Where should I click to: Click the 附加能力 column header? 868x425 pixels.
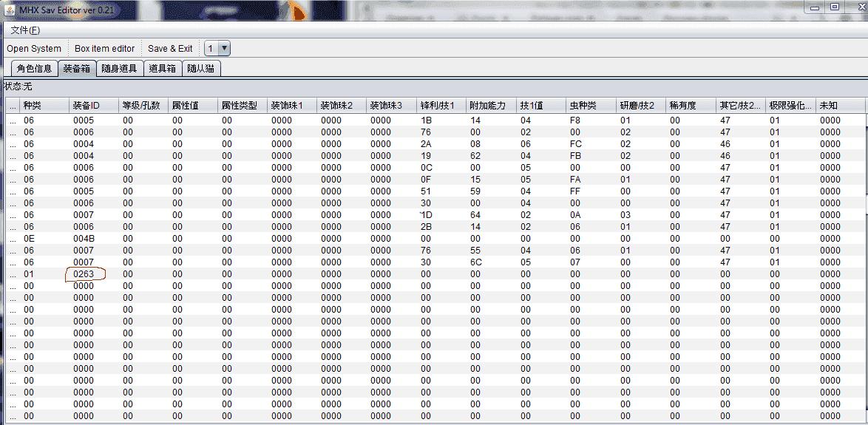coord(490,105)
